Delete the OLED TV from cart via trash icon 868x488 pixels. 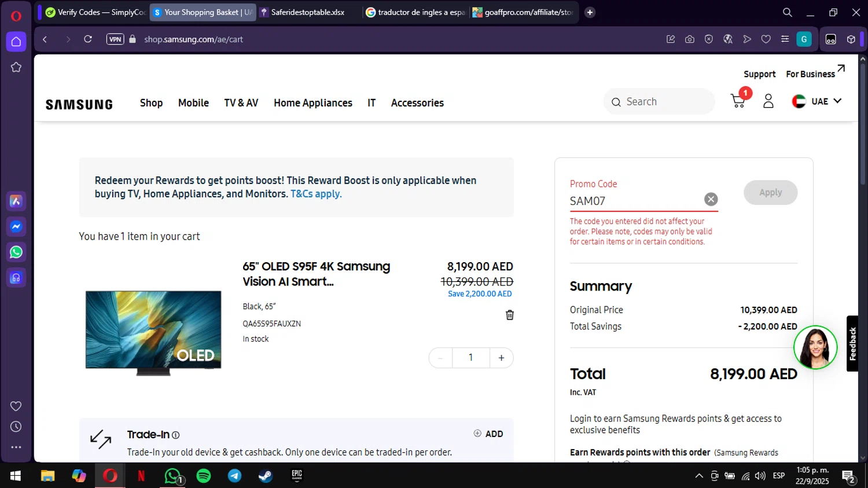[510, 315]
